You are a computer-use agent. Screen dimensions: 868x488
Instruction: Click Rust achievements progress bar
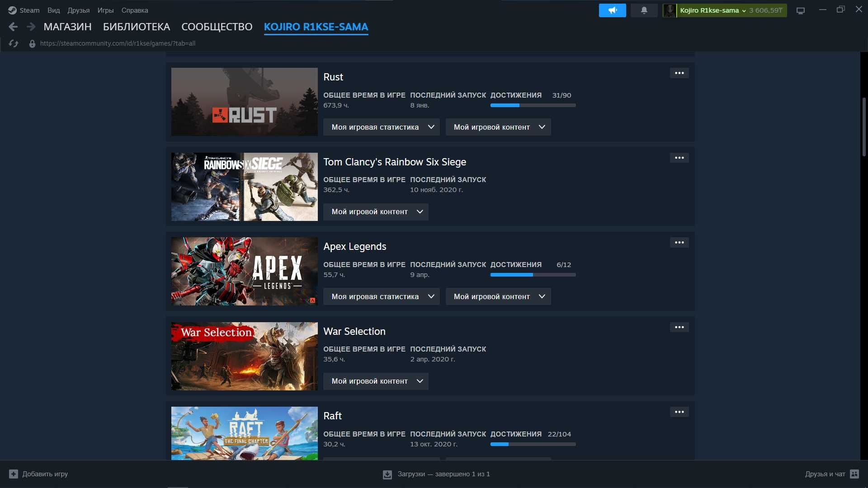coord(533,106)
